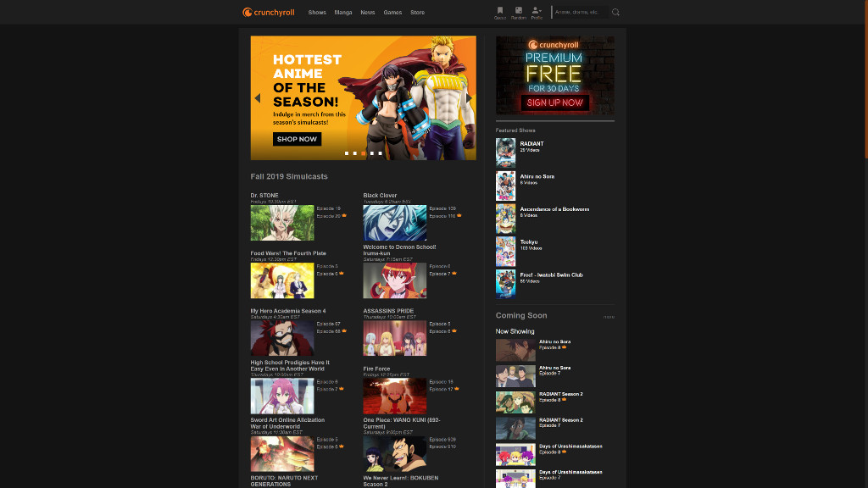The height and width of the screenshot is (488, 868).
Task: Select the second carousel dot
Action: click(355, 153)
